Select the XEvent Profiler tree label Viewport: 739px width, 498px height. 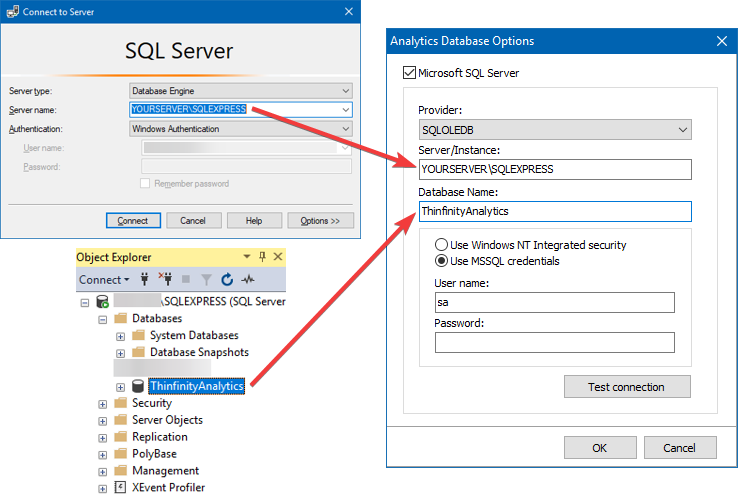click(x=168, y=487)
